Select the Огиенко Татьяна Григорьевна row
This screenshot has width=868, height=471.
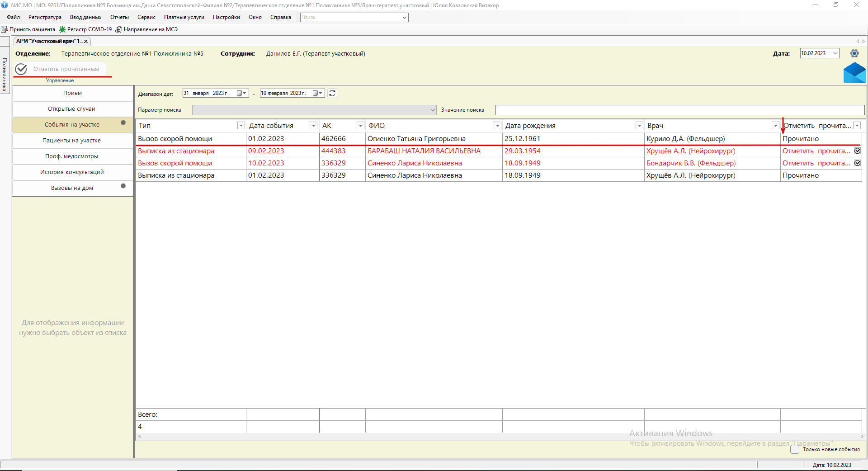pyautogui.click(x=499, y=139)
